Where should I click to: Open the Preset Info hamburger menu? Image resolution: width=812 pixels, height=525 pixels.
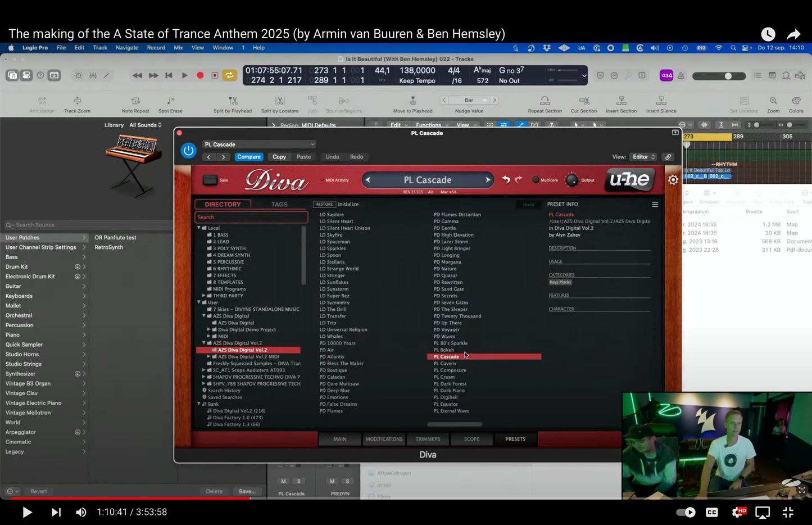point(655,205)
